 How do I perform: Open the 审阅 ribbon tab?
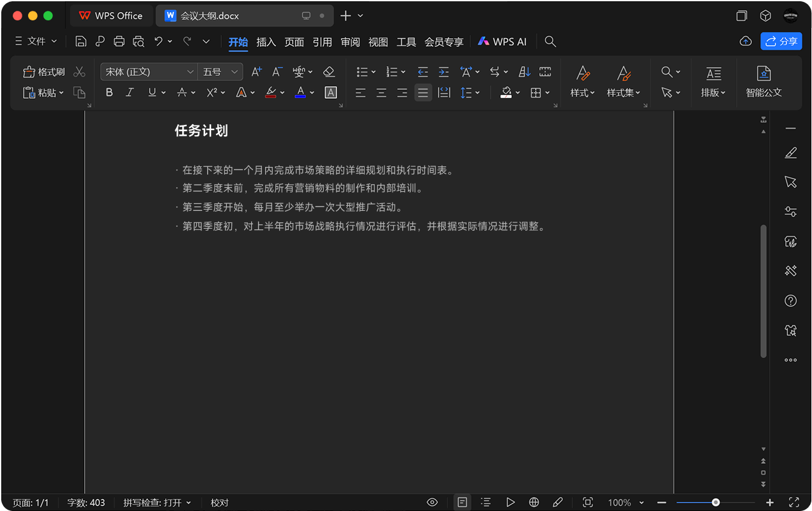pos(350,42)
